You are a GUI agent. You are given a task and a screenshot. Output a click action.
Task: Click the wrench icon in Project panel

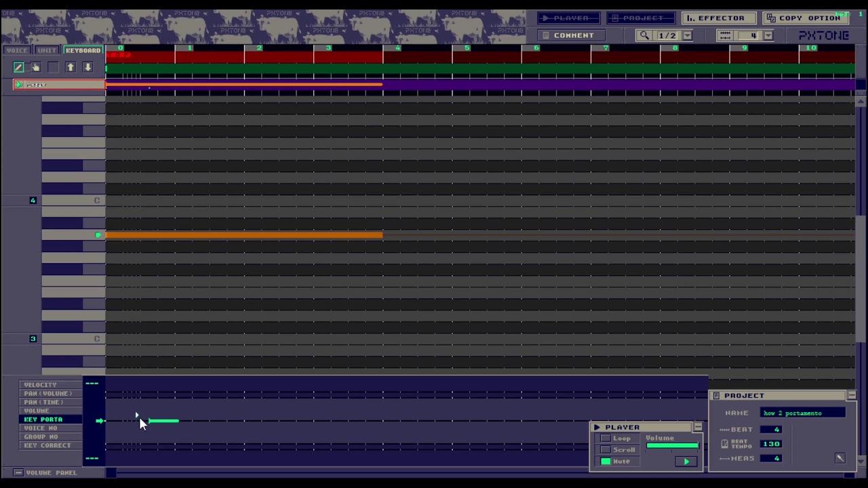click(840, 458)
